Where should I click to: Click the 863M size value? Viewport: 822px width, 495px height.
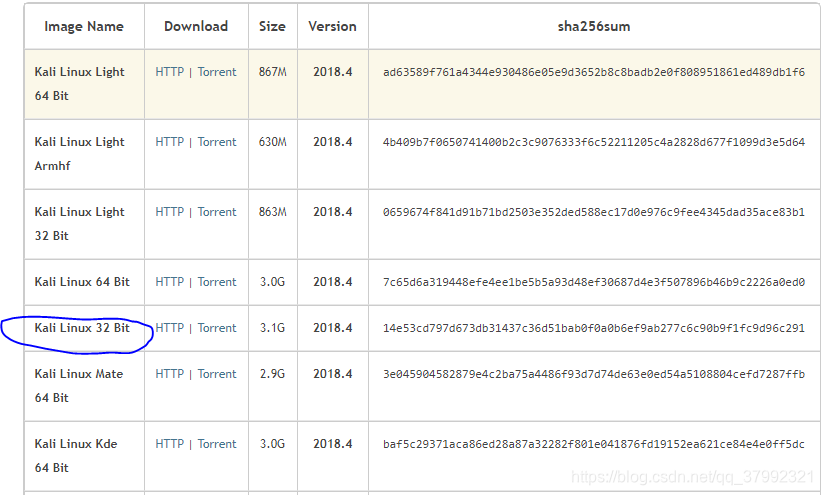point(273,212)
